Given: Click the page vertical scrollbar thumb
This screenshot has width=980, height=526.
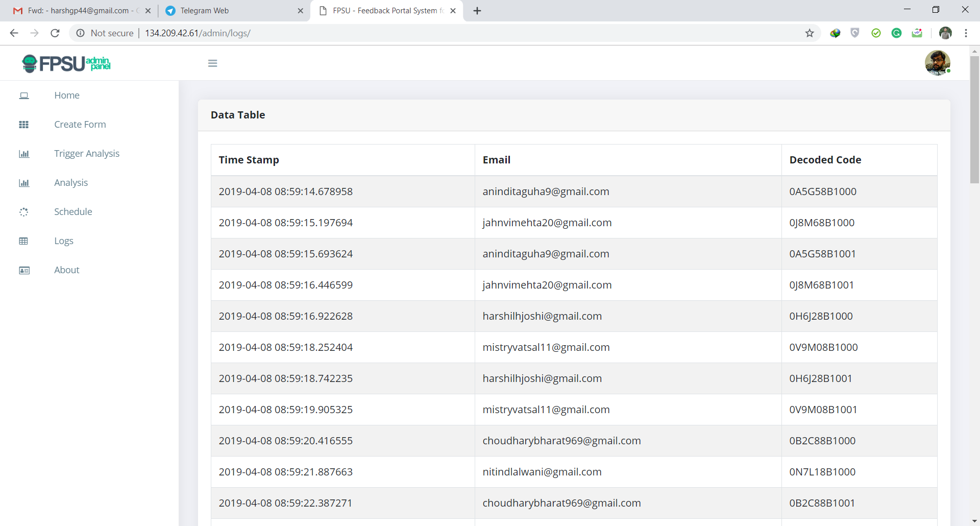Looking at the screenshot, I should coord(975,119).
